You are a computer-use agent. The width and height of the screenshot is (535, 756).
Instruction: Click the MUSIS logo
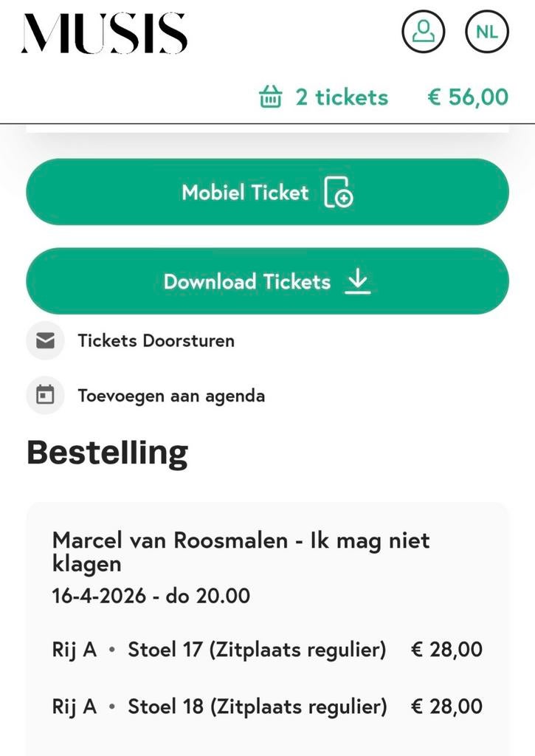coord(106,32)
